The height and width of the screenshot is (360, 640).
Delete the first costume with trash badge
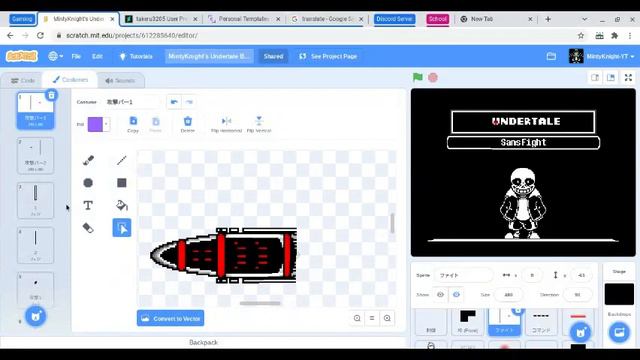[x=51, y=95]
